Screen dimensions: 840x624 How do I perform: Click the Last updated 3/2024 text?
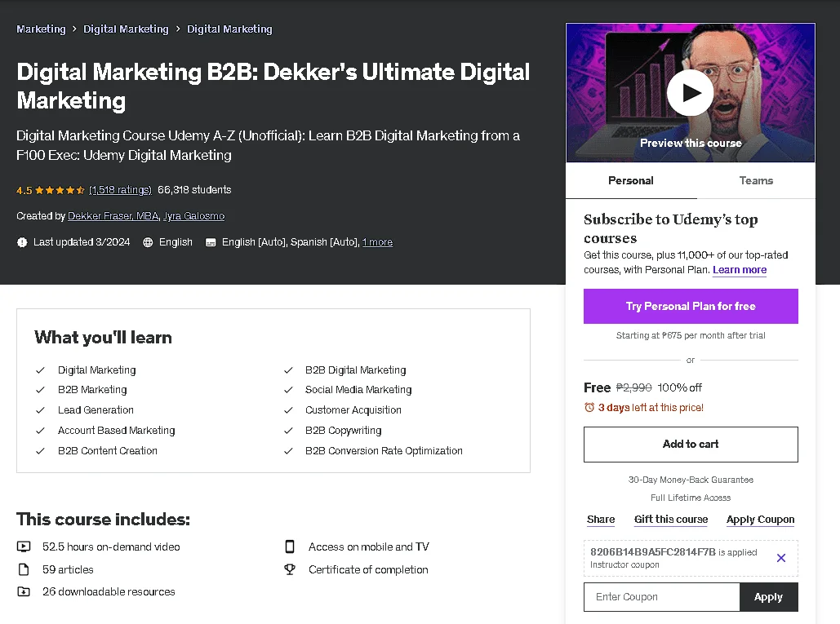tap(82, 242)
